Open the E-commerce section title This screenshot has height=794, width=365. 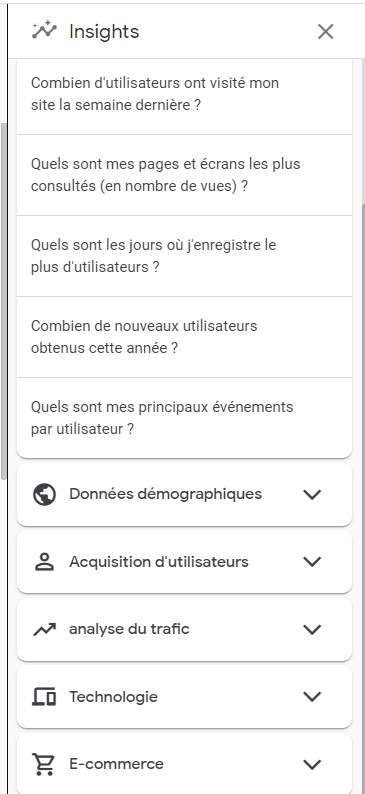click(x=116, y=764)
